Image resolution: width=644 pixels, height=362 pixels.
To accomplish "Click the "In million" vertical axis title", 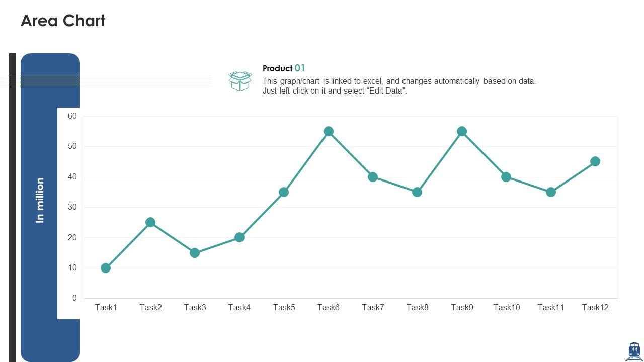I will click(x=40, y=200).
